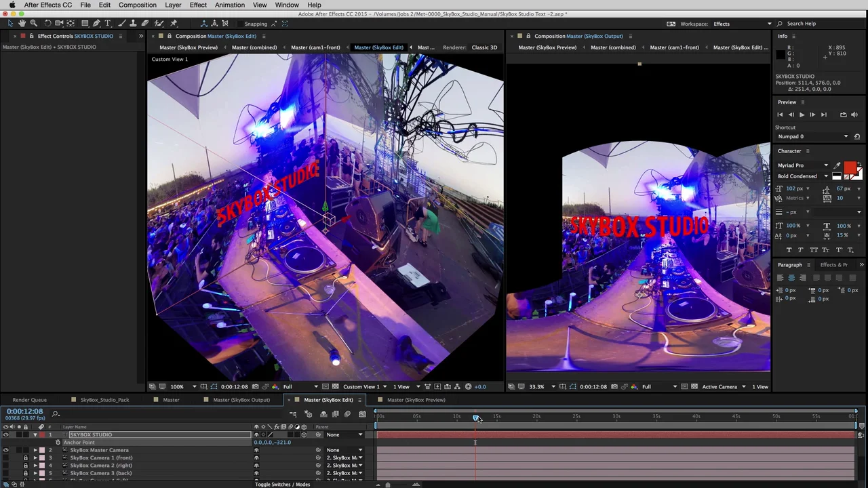Select the Hand tool in the toolbar
This screenshot has width=868, height=488.
coord(22,24)
